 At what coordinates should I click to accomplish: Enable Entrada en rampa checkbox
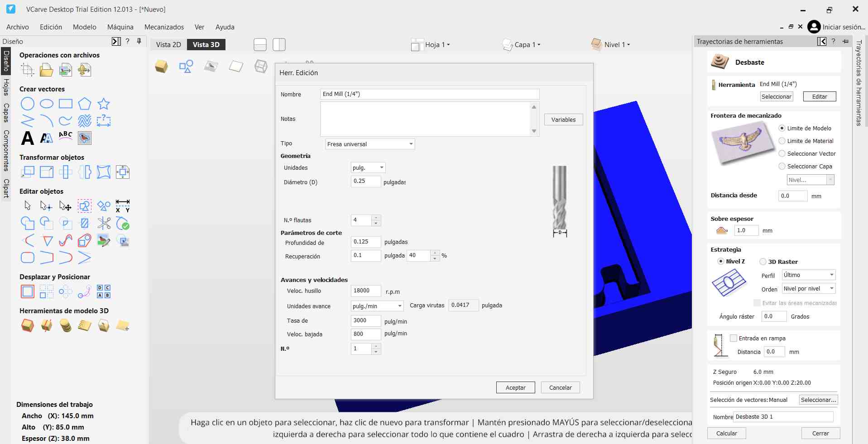pos(734,338)
